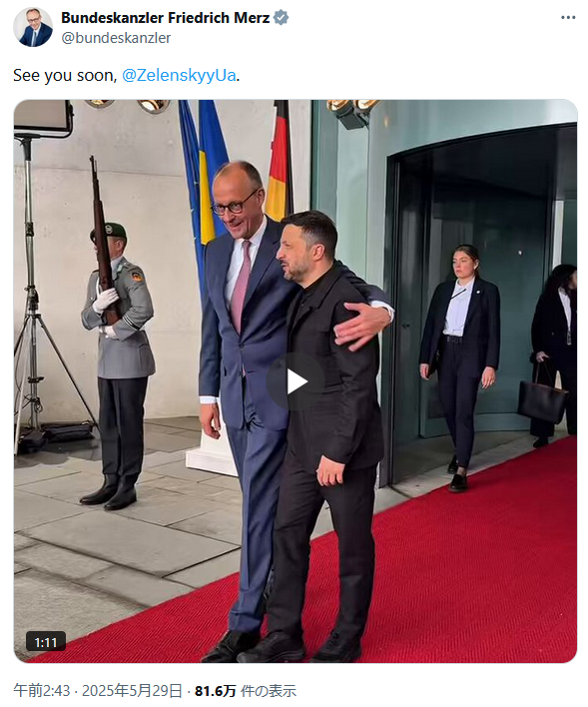Click the honor guard soldier in video
This screenshot has width=588, height=707.
(119, 365)
